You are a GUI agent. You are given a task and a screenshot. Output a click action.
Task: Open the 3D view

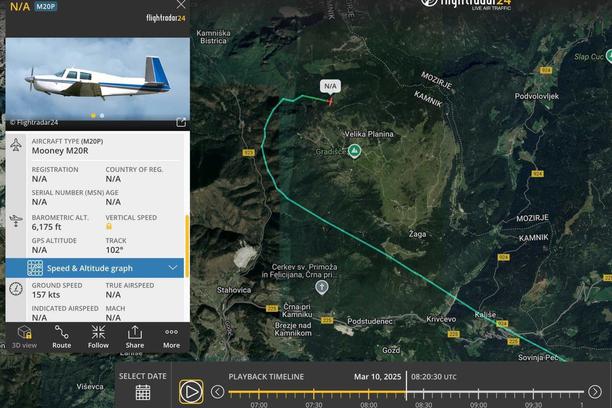tap(24, 337)
